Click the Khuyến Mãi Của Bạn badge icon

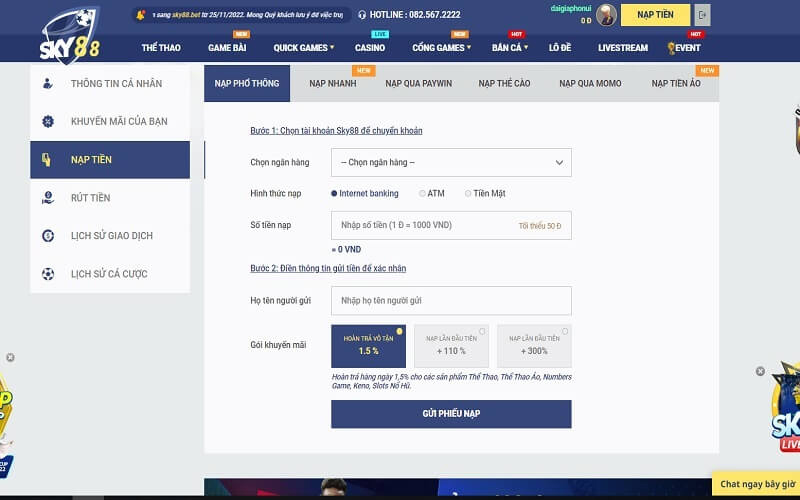point(47,121)
